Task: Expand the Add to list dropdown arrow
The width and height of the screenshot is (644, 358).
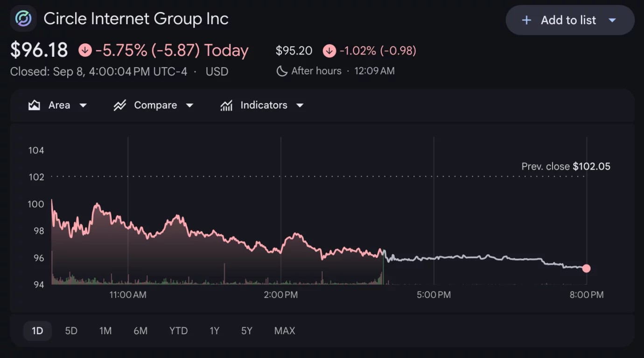Action: [x=613, y=20]
